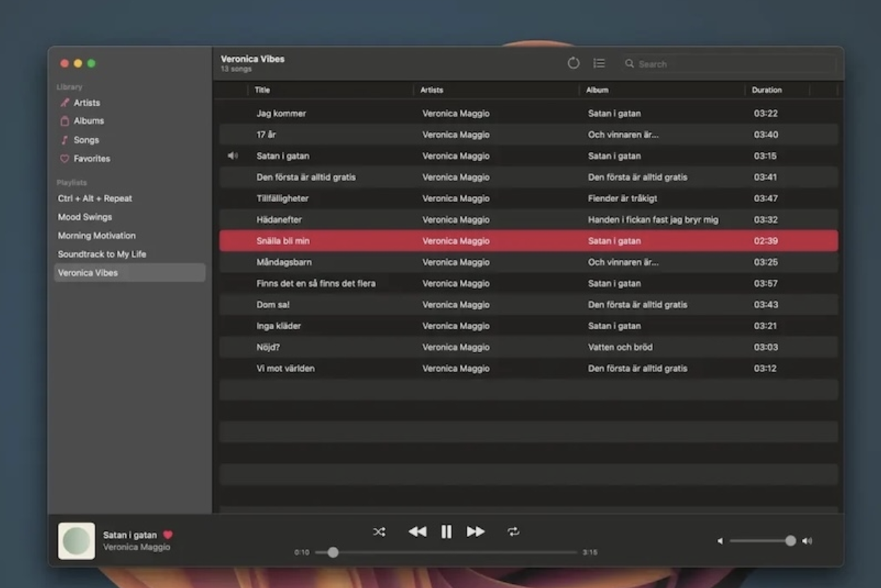Screen dimensions: 881x588
Task: Unfavorite the playing track via the heart
Action: [169, 534]
